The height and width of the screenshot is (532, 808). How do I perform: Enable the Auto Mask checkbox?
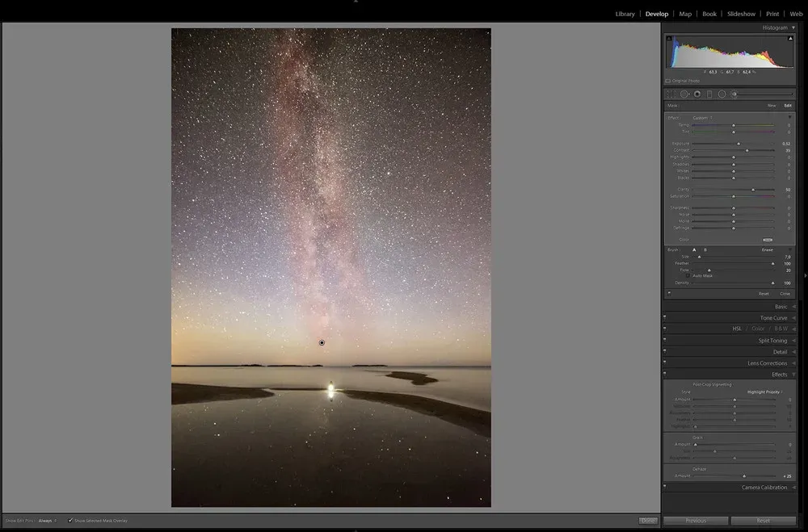pos(688,276)
